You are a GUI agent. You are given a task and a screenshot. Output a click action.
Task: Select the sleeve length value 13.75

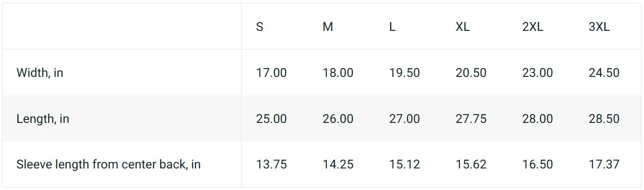[x=272, y=165]
